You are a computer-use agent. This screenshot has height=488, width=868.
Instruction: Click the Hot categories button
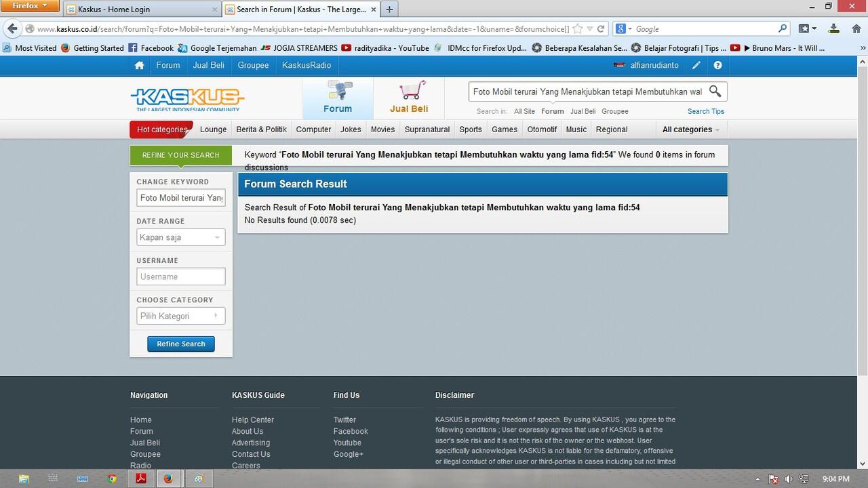pyautogui.click(x=161, y=129)
